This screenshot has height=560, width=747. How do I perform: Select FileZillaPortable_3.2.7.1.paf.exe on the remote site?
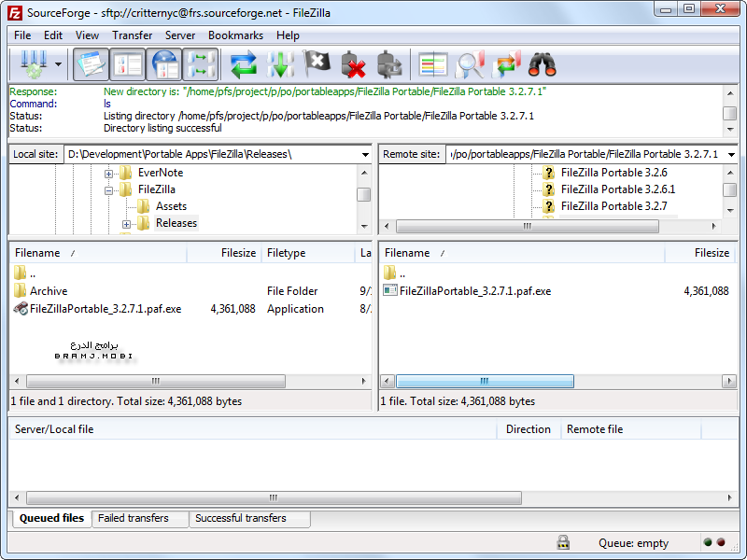click(x=474, y=290)
